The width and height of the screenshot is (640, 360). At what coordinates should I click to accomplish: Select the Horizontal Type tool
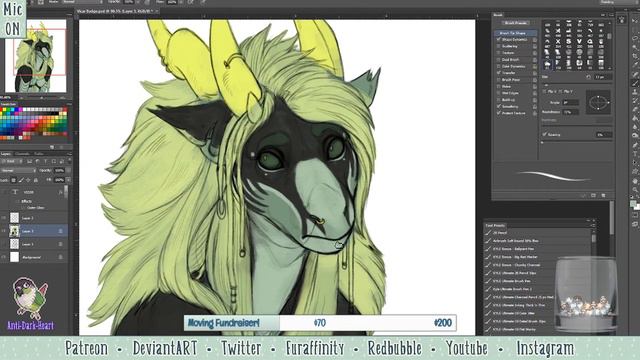(x=635, y=154)
